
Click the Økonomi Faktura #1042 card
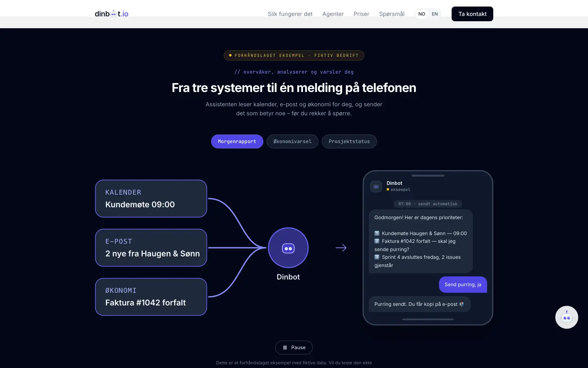(x=151, y=297)
